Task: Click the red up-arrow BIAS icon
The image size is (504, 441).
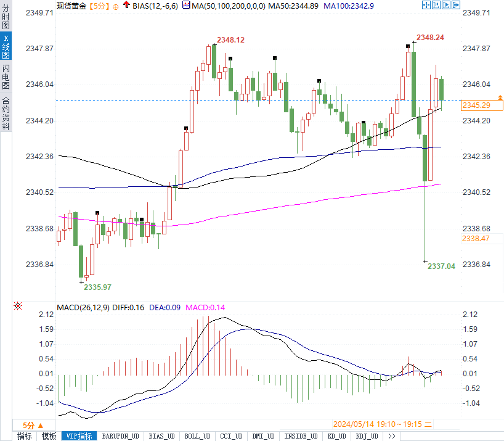Action: pos(127,5)
